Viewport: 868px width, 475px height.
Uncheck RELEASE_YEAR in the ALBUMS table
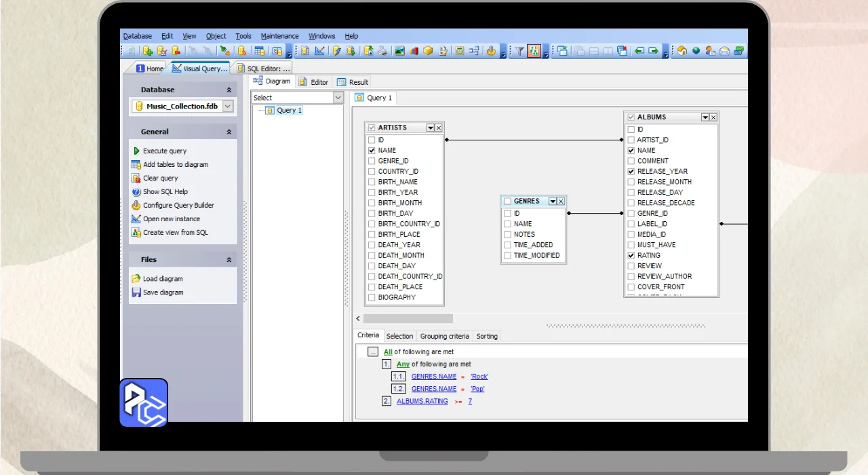631,172
